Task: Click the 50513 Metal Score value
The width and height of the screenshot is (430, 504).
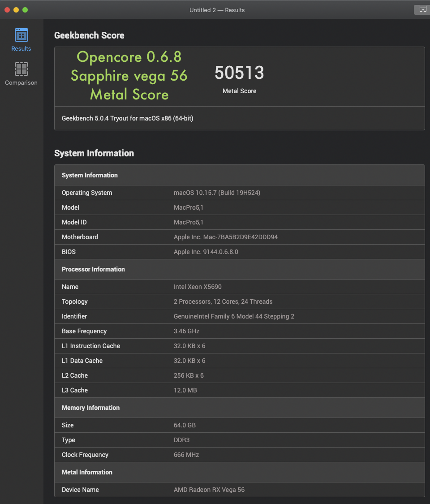Action: click(240, 73)
